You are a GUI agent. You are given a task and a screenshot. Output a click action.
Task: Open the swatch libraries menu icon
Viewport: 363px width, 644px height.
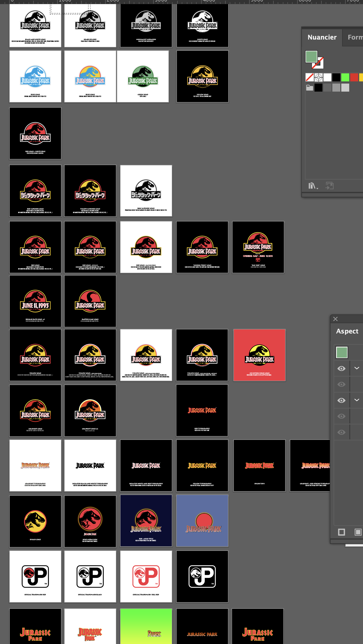(313, 186)
